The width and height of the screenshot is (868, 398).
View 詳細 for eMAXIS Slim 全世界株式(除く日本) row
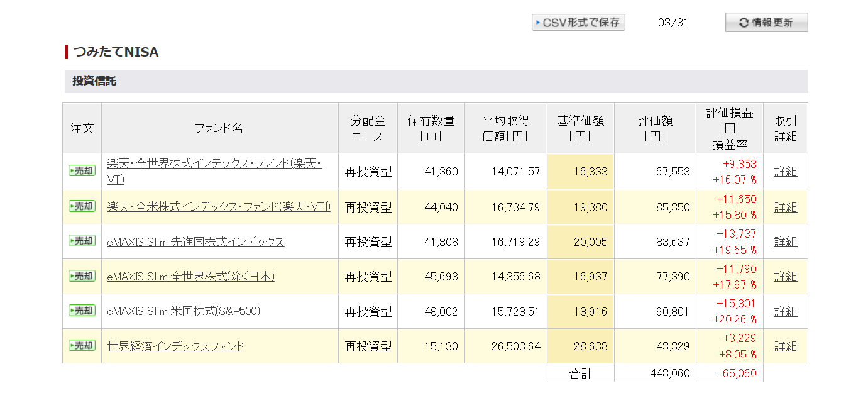[x=785, y=277]
